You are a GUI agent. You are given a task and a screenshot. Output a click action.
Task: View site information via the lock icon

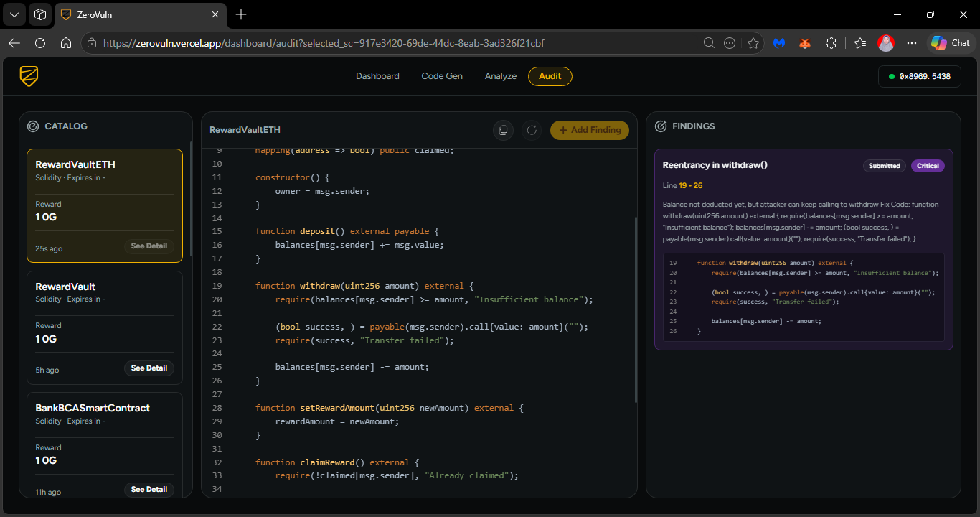click(91, 43)
